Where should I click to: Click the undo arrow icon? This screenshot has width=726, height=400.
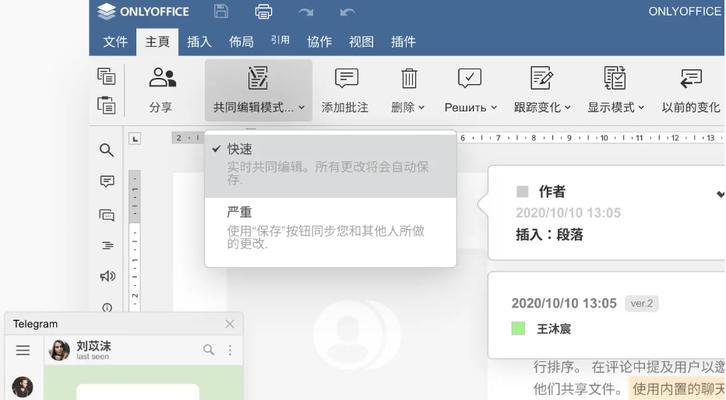[347, 12]
